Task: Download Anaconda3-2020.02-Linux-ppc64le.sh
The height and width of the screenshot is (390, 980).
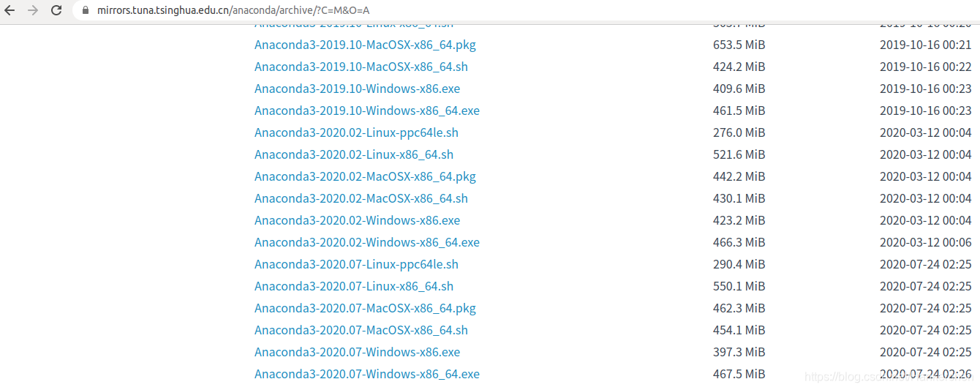Action: point(356,132)
